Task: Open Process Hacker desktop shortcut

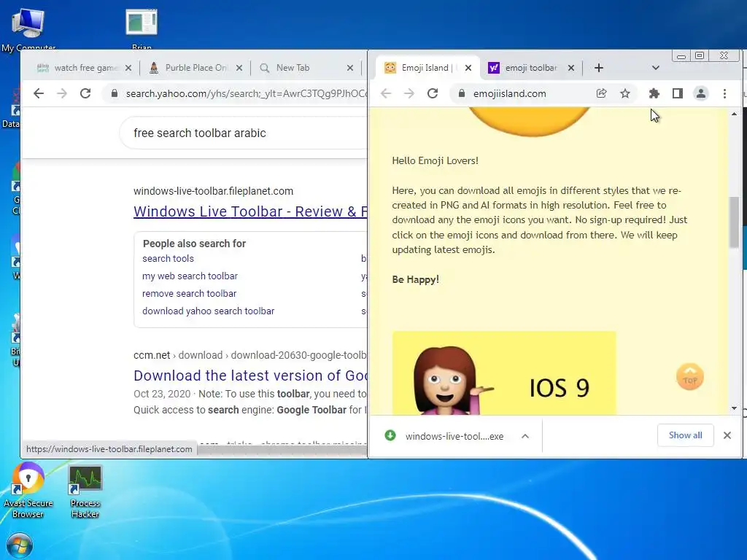Action: [x=85, y=491]
